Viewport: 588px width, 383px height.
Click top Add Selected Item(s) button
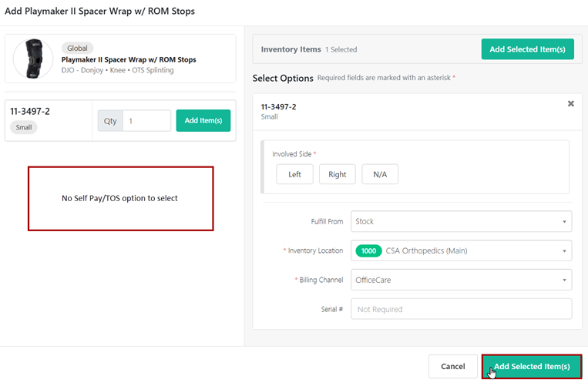pyautogui.click(x=527, y=49)
